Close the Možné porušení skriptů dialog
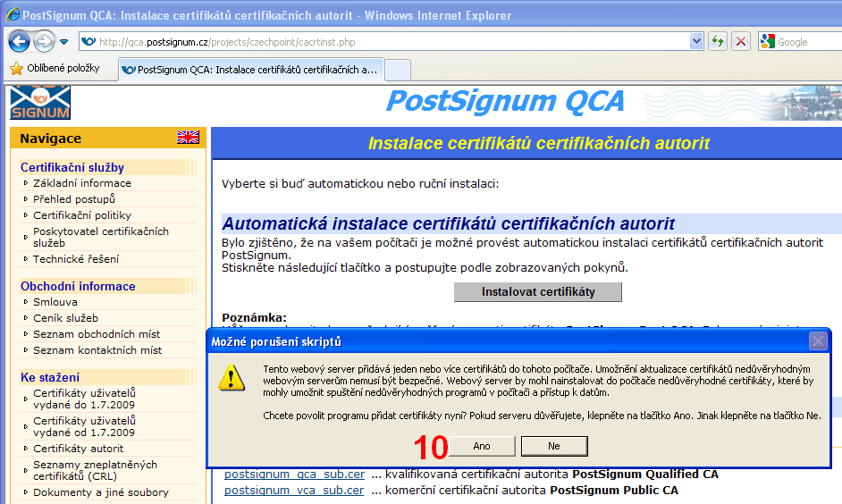The height and width of the screenshot is (504, 842). [x=818, y=341]
